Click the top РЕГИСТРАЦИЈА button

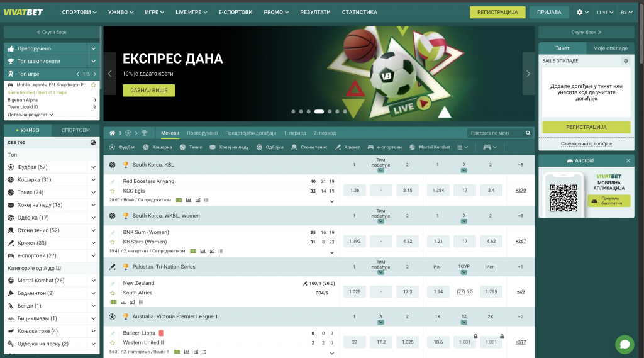click(x=497, y=13)
